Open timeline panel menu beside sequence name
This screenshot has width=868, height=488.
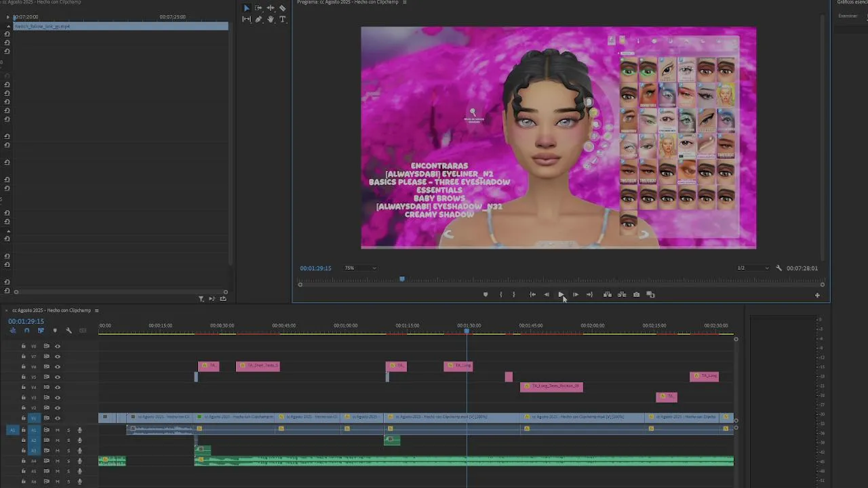coord(96,310)
